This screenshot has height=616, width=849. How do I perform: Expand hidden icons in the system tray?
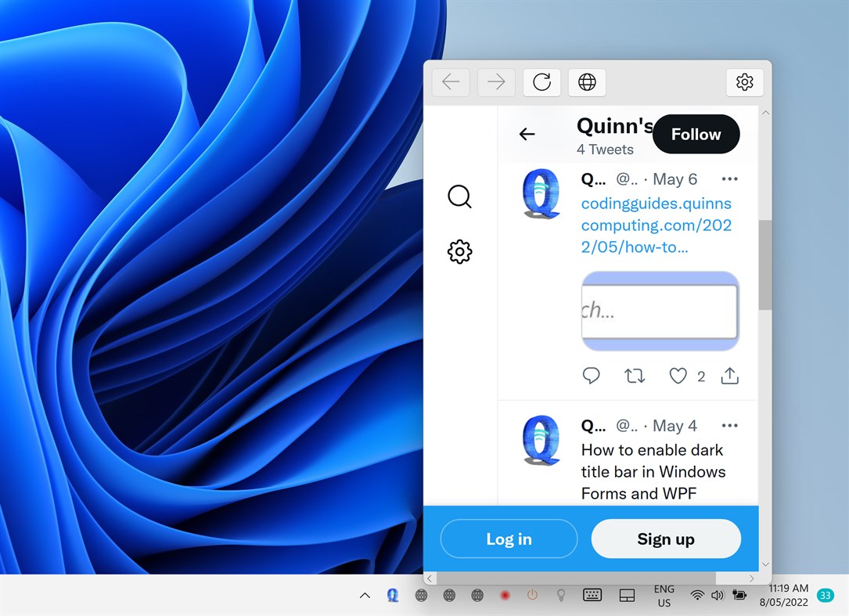(365, 595)
